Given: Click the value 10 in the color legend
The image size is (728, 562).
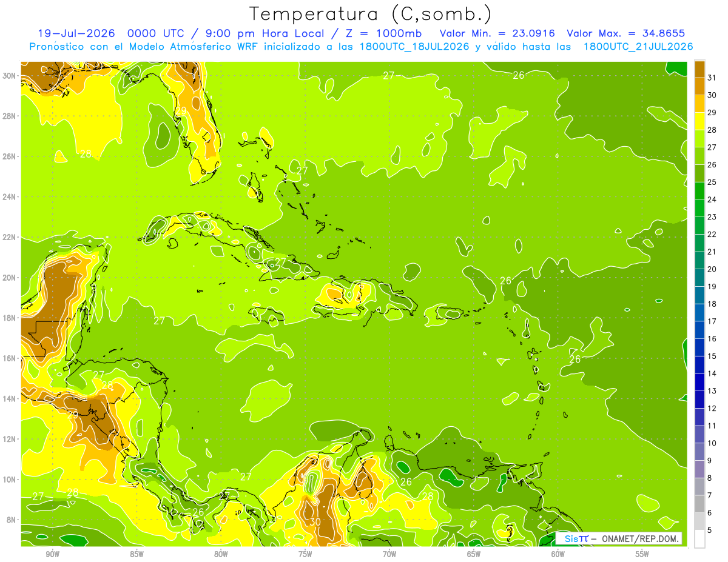Looking at the screenshot, I should 712,443.
